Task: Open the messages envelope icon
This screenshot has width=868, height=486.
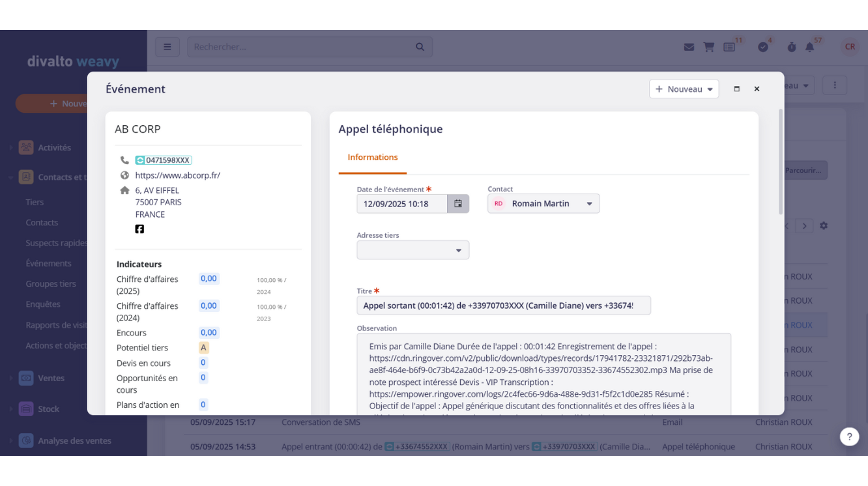Action: tap(689, 46)
